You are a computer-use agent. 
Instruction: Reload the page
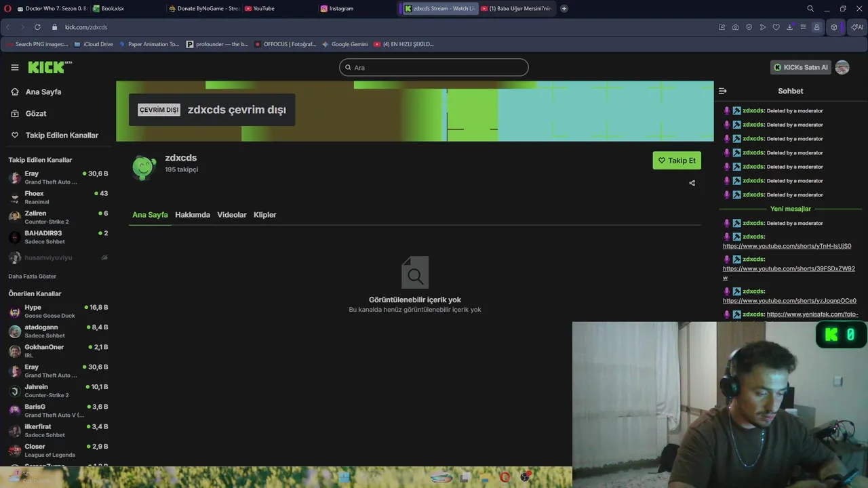[x=37, y=27]
